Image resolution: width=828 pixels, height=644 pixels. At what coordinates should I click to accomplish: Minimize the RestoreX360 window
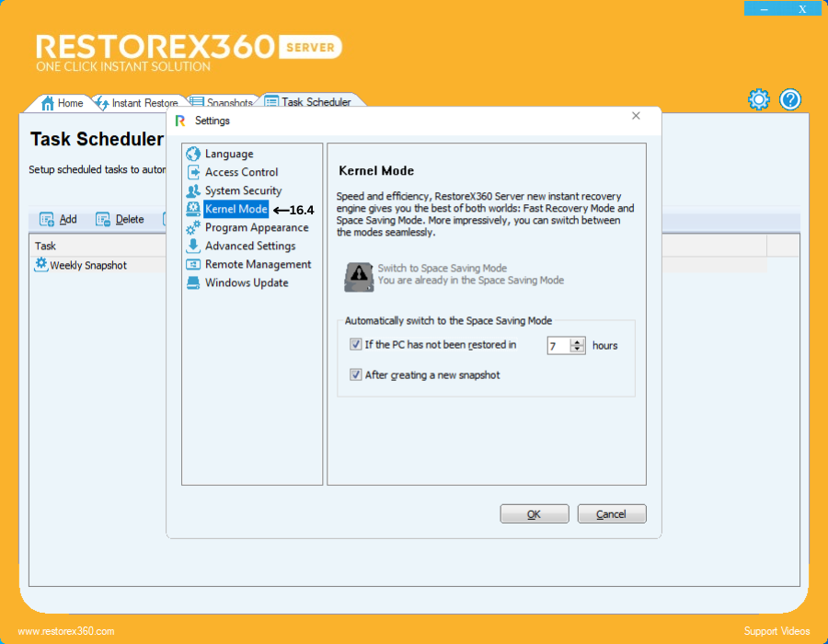click(765, 9)
